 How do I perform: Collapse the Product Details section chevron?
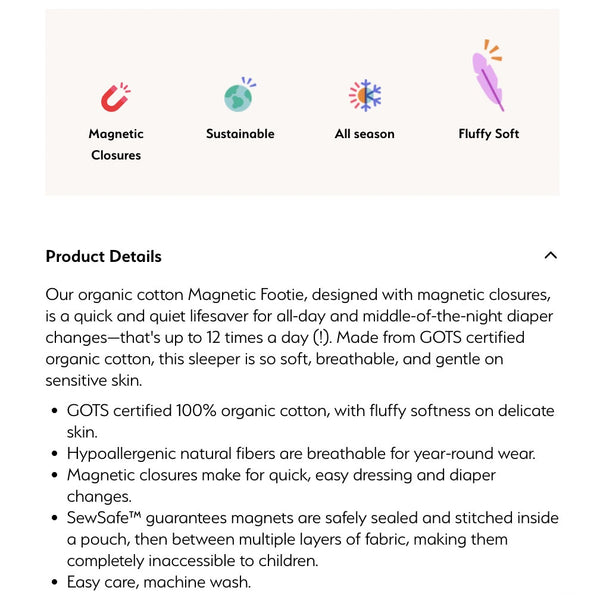[x=550, y=256]
